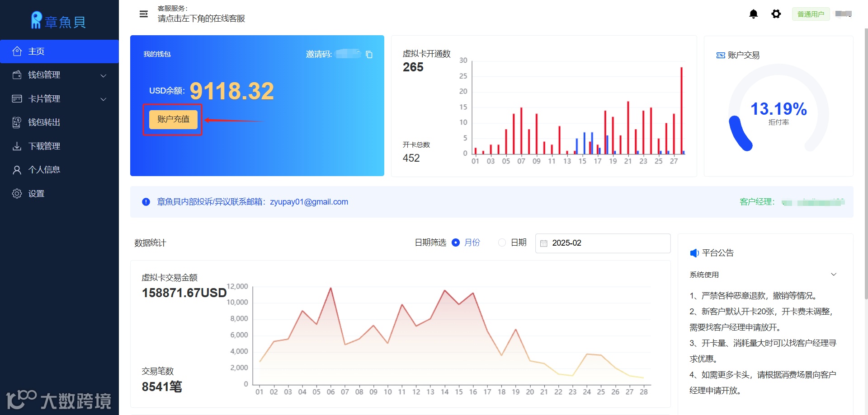Click the calendar icon in date field

coord(544,243)
